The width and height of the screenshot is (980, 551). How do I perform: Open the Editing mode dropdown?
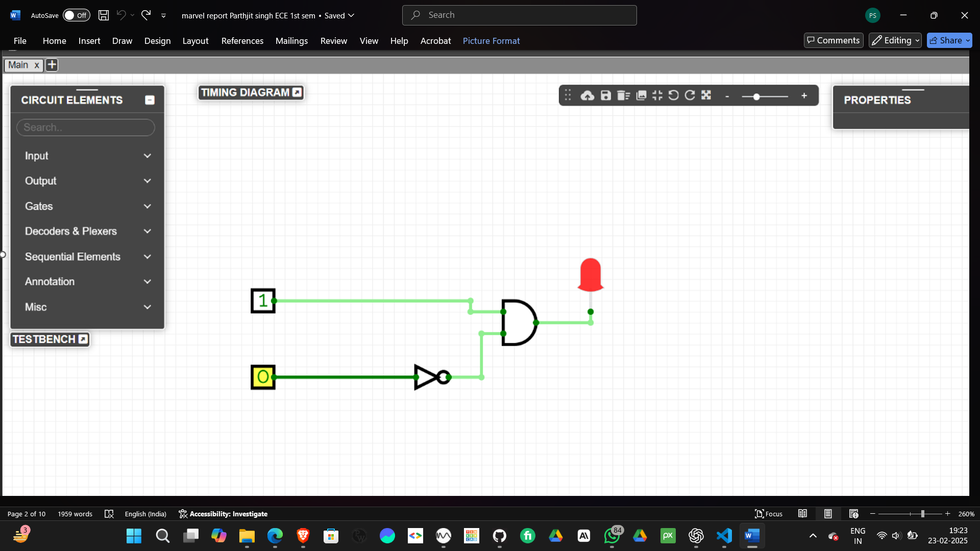895,40
